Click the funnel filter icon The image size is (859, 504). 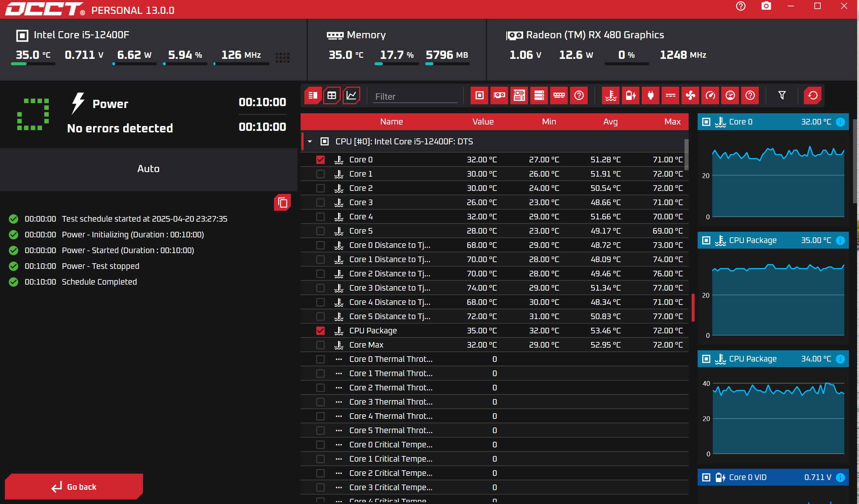point(782,95)
